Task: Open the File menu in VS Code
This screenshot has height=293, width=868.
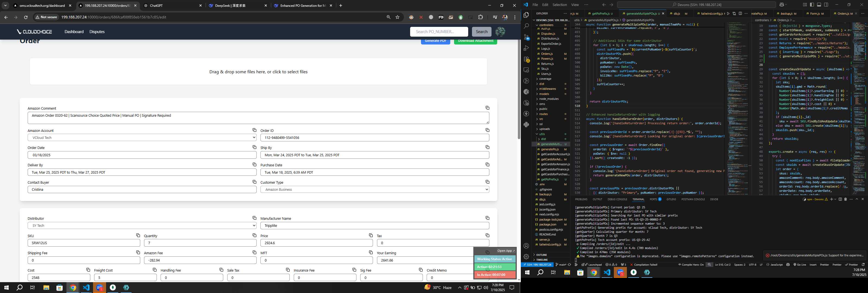Action: coord(535,5)
